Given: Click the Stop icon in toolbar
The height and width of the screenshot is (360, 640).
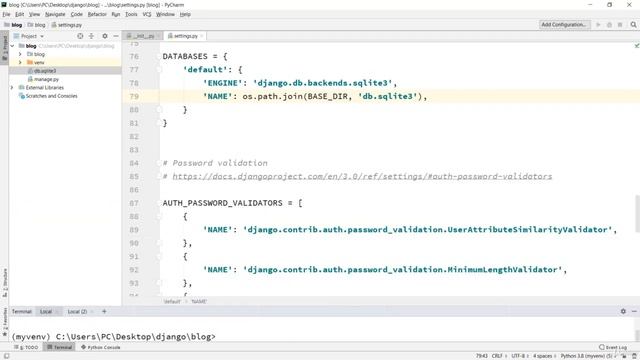Looking at the screenshot, I should pyautogui.click(x=620, y=25).
